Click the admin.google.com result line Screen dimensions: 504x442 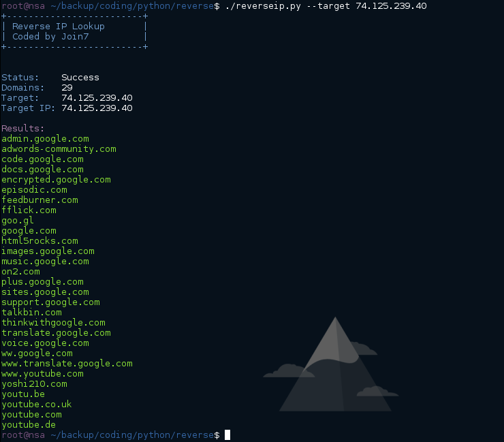tap(45, 139)
